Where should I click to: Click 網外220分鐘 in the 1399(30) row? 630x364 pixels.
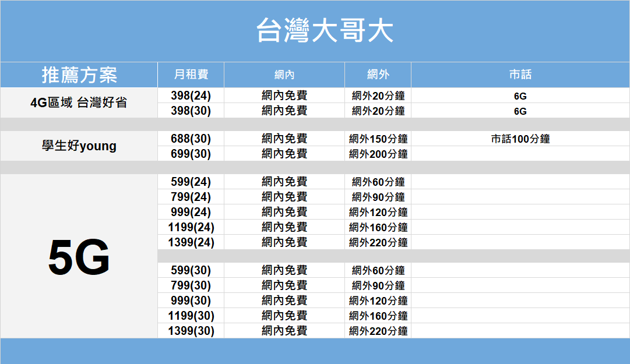pos(378,331)
